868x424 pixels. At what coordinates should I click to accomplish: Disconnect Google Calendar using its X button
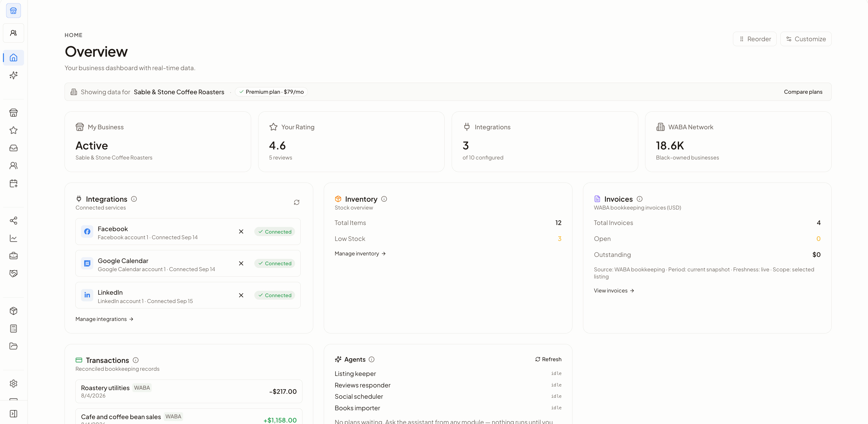241,263
